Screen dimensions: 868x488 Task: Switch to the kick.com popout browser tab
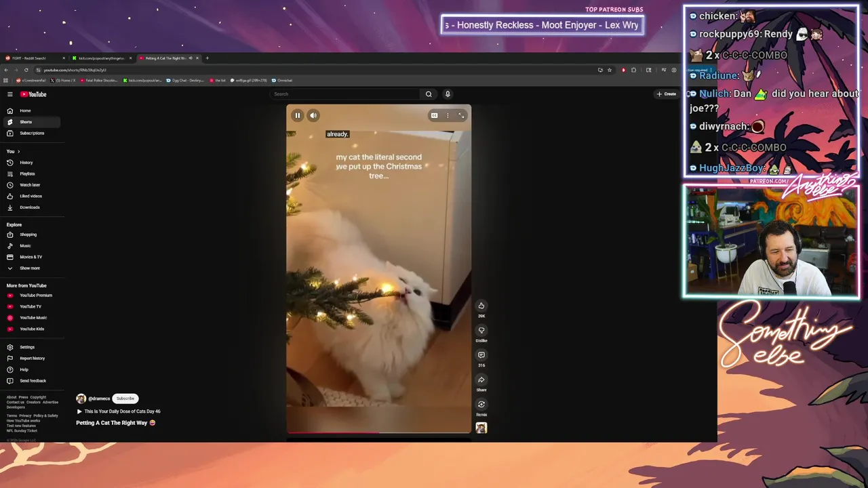point(102,58)
